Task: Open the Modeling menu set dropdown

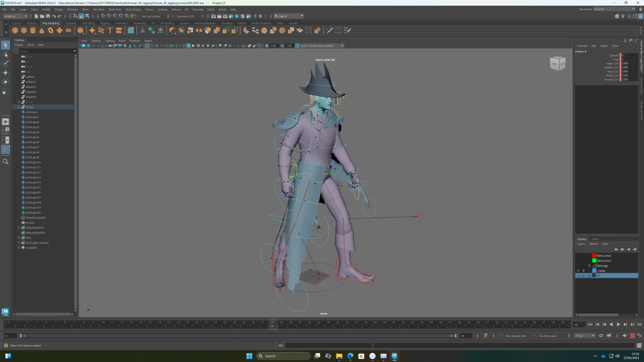Action: [x=15, y=16]
